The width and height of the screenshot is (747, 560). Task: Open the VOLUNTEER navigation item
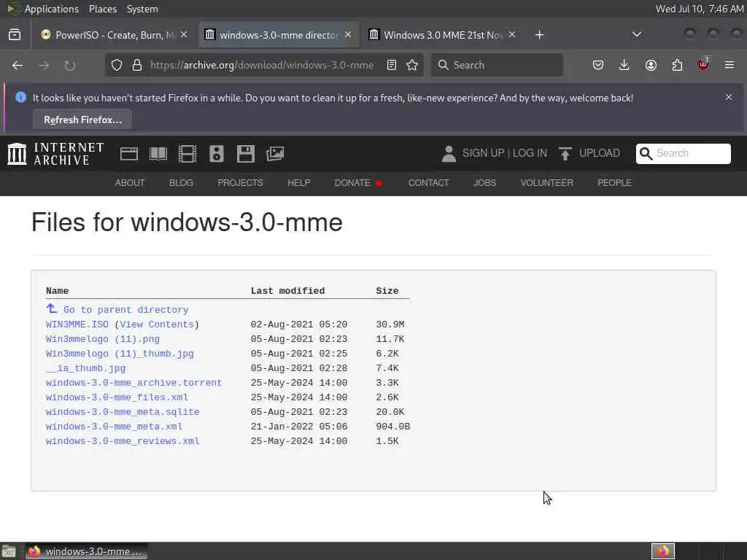coord(546,183)
